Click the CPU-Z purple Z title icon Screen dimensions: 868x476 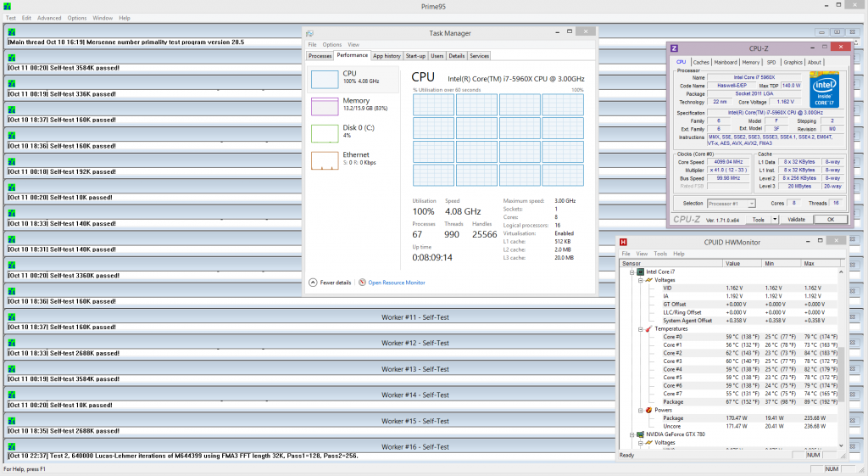point(674,48)
